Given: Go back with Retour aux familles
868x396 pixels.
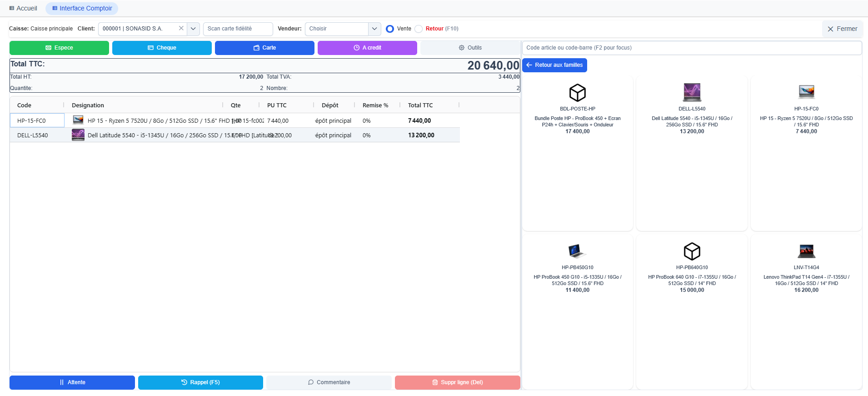Looking at the screenshot, I should pos(554,65).
